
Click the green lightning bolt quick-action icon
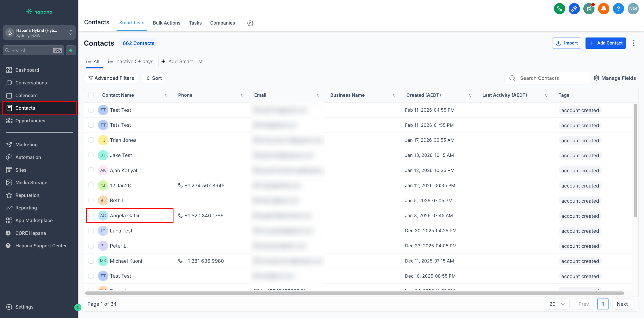coord(71,50)
